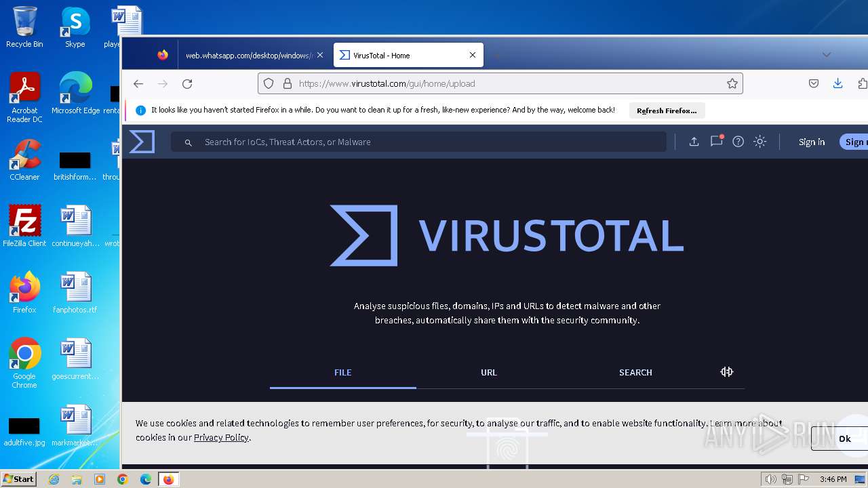Switch to the URL tab
This screenshot has width=868, height=488.
point(489,372)
